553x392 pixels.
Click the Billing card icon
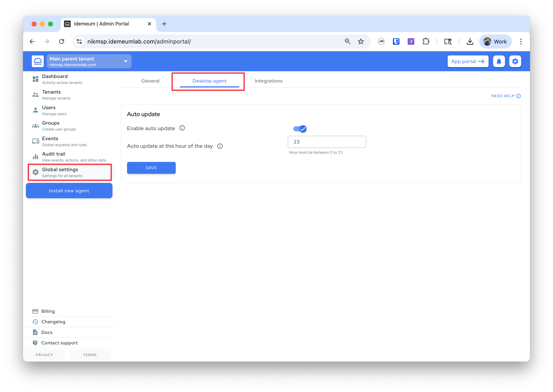coord(35,311)
